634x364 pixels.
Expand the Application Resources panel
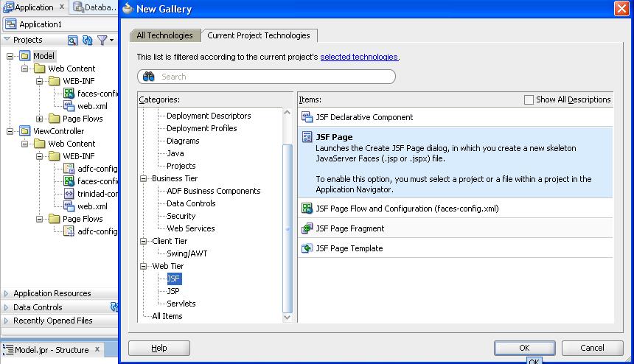tap(7, 293)
